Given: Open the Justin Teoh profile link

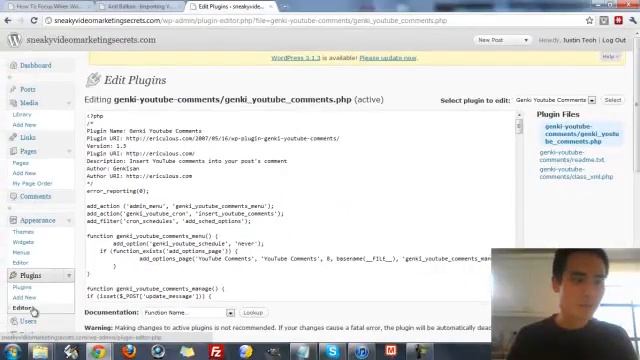Looking at the screenshot, I should [580, 40].
